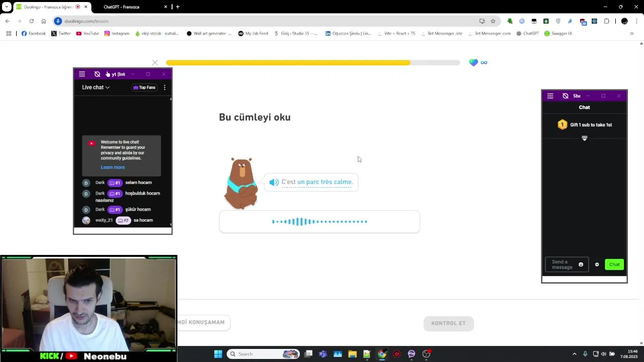Open OBS Studio from the taskbar
The image size is (644, 362).
tap(427, 354)
